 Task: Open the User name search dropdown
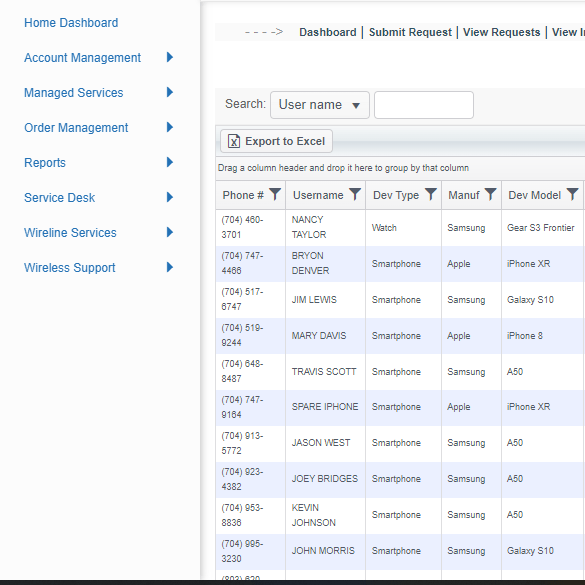[x=320, y=105]
